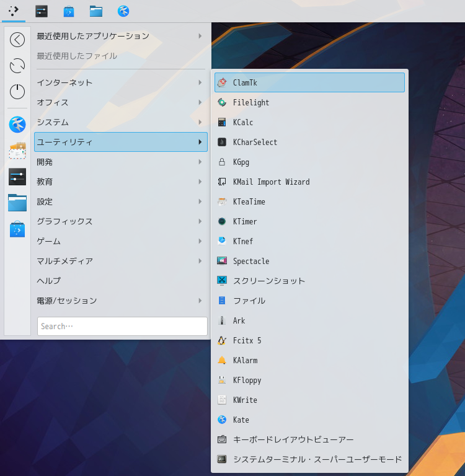Open the mail envelope favorite in sidebar
Image resolution: width=465 pixels, height=476 pixels.
pos(17,151)
